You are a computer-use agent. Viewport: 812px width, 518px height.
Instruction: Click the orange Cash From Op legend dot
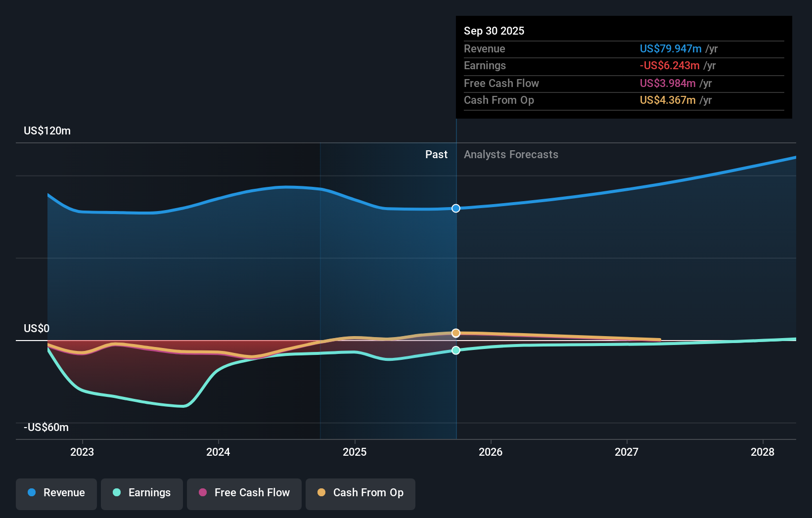coord(322,493)
